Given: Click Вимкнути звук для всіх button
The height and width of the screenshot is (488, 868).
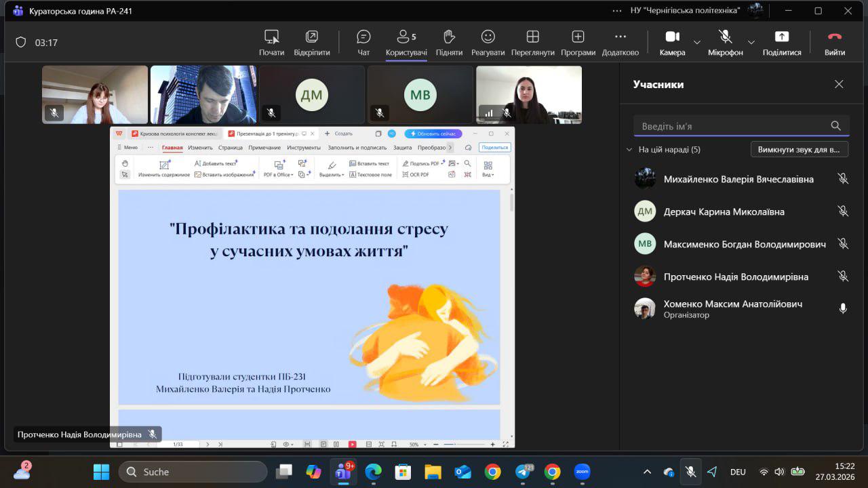Looking at the screenshot, I should (799, 149).
